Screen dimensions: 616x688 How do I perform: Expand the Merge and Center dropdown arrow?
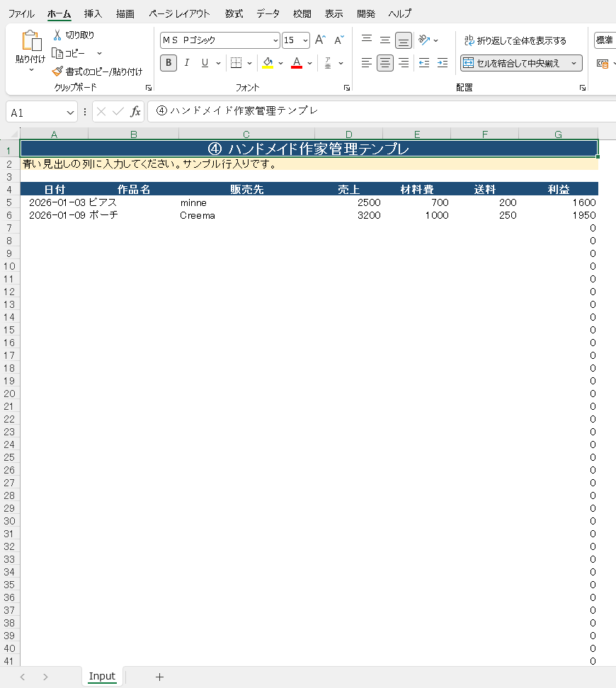574,63
